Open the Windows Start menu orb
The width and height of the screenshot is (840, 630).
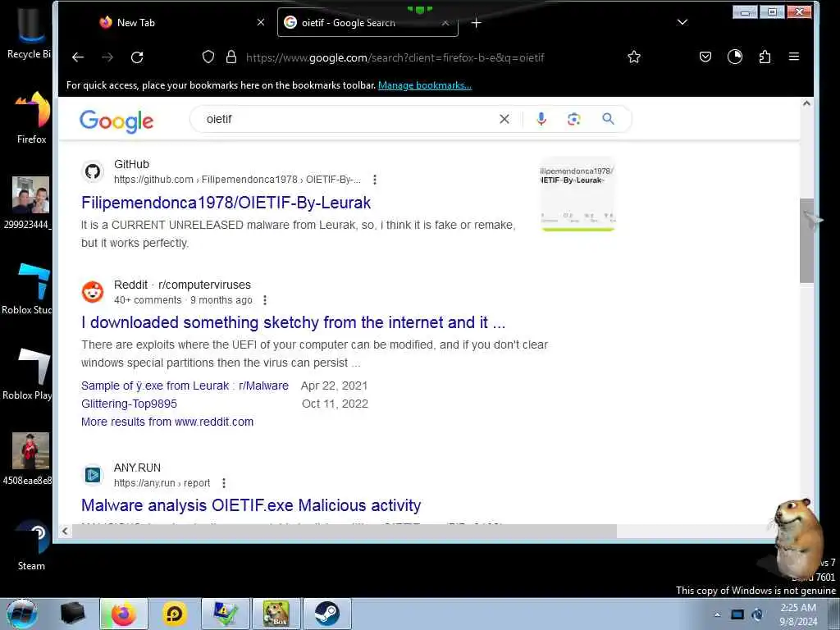pos(22,614)
